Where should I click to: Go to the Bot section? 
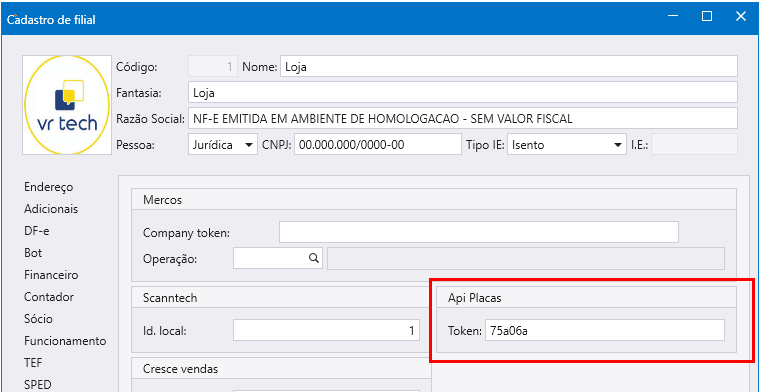[33, 253]
